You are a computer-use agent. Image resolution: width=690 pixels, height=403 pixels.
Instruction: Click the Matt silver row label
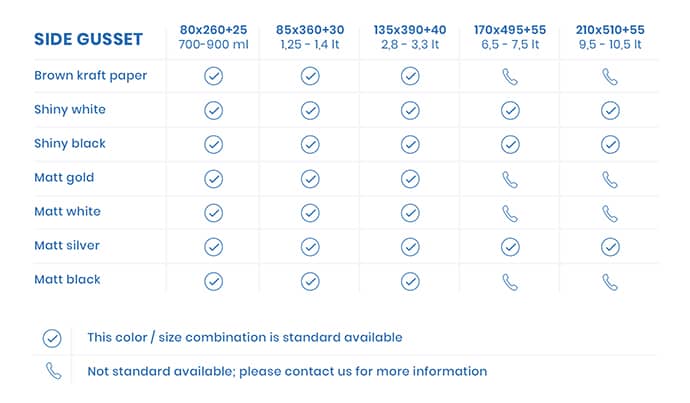[x=67, y=245]
